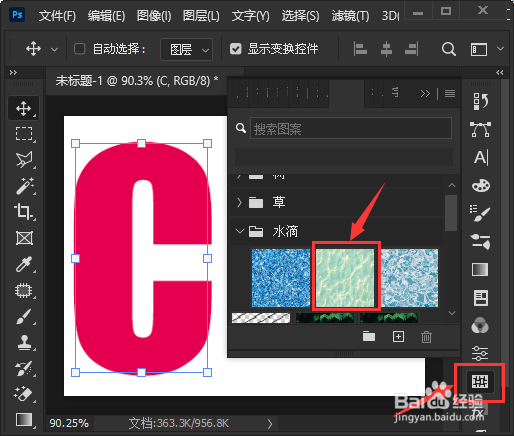The image size is (514, 436).
Task: Align left edges in options bar
Action: 360,49
